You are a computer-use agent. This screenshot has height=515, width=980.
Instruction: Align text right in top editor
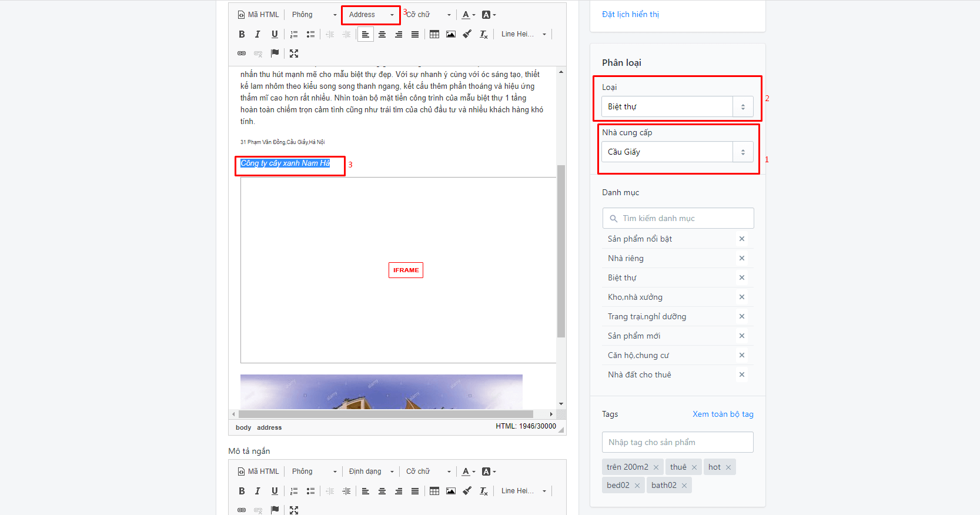click(399, 34)
